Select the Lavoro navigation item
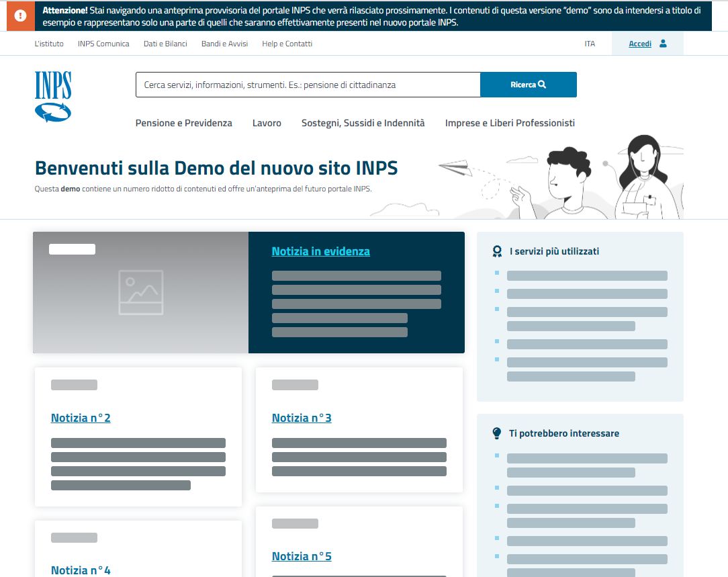The width and height of the screenshot is (728, 577). [267, 123]
